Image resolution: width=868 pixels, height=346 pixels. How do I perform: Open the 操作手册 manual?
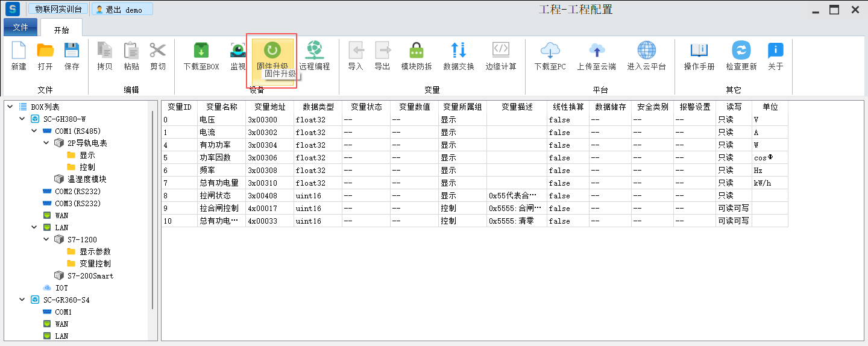pyautogui.click(x=699, y=51)
